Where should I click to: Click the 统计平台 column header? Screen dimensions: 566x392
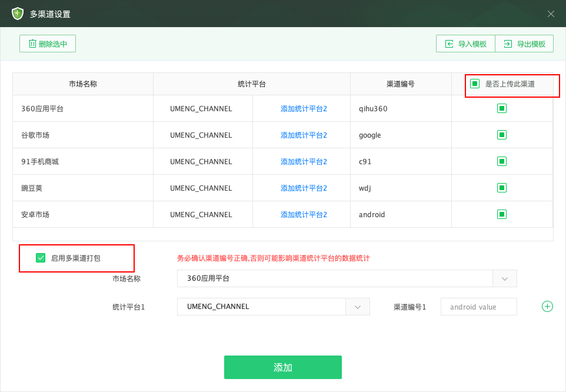coord(252,84)
